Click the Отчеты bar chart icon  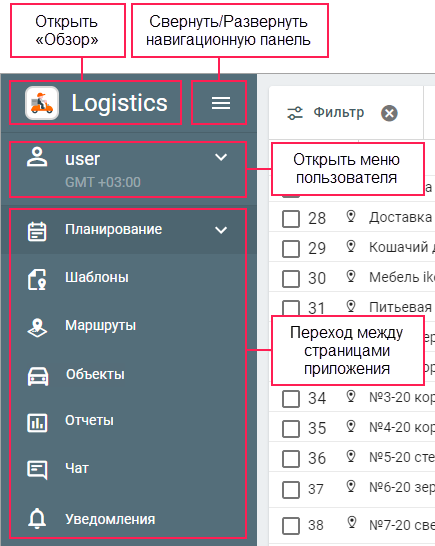pyautogui.click(x=37, y=422)
